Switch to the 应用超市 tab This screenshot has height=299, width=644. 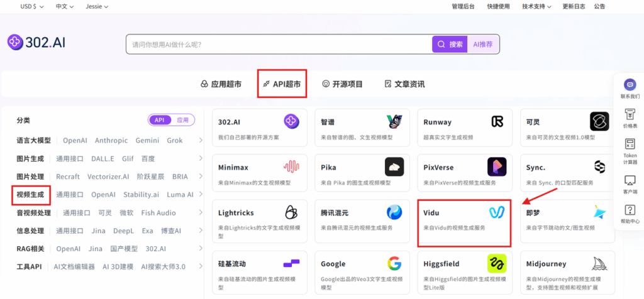[x=221, y=84]
